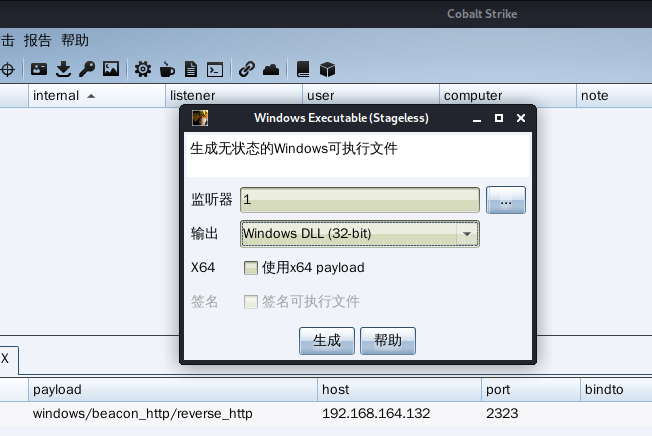Click the bindto column header
Screen dimensions: 652x436
pos(616,389)
